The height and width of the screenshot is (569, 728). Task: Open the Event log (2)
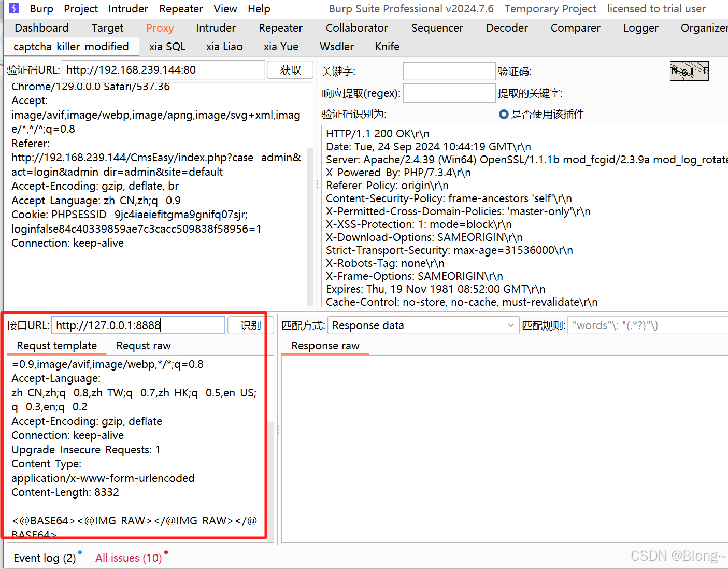point(45,558)
